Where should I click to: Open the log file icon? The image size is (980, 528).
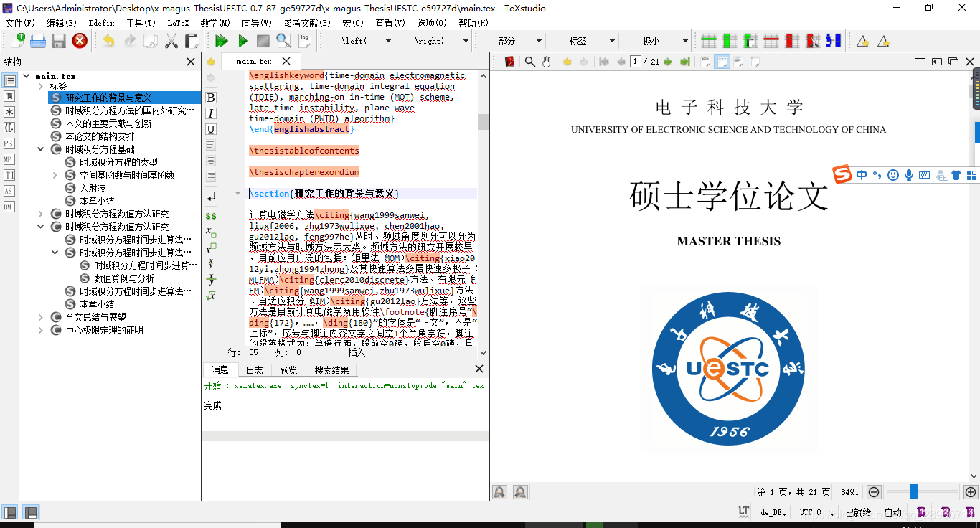pyautogui.click(x=305, y=40)
